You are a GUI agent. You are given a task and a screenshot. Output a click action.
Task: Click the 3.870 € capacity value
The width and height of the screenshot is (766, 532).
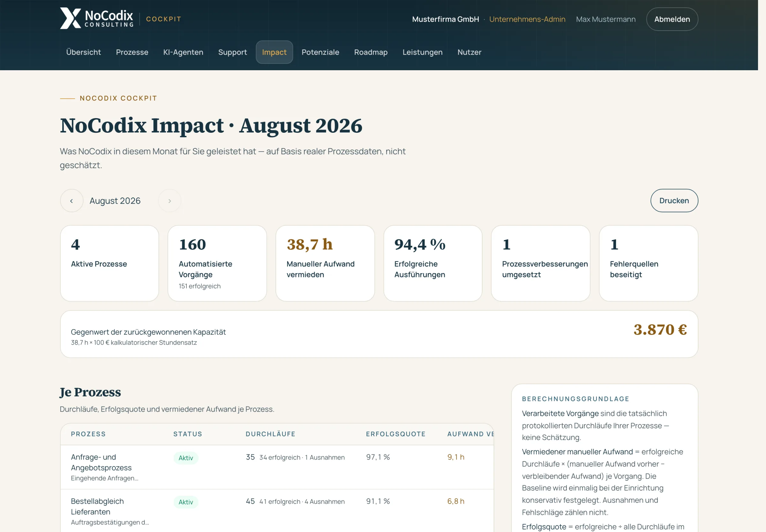click(x=660, y=330)
